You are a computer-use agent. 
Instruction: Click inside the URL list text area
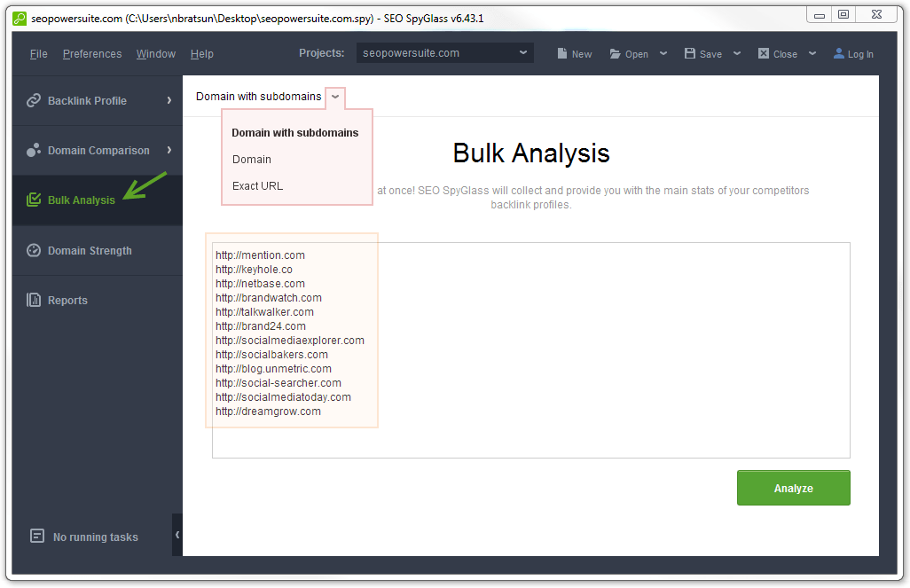(531, 350)
